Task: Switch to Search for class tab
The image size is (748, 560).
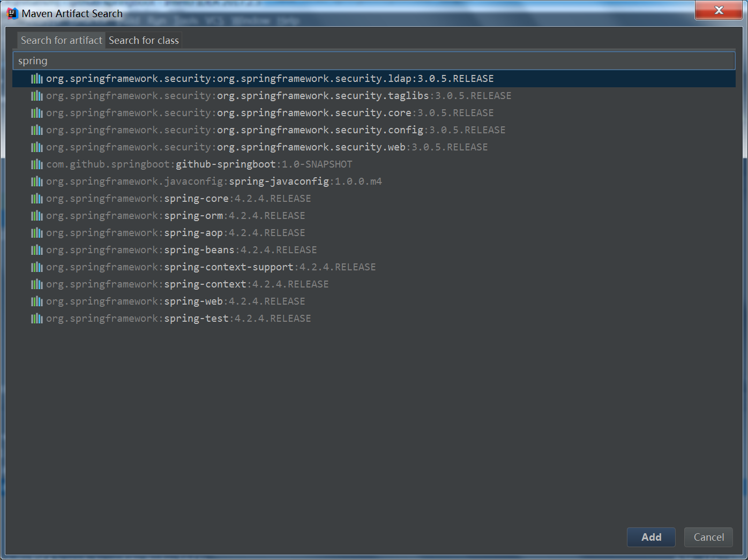Action: pos(144,41)
